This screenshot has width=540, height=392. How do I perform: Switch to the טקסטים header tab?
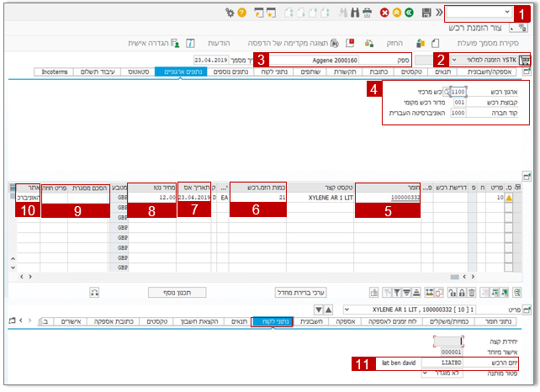point(411,72)
